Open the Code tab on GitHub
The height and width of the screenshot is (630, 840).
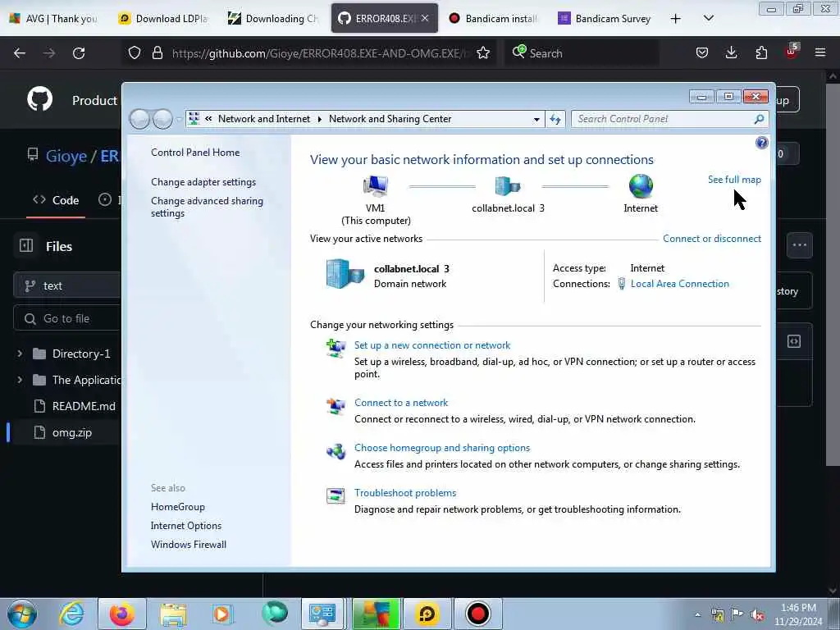pos(56,200)
